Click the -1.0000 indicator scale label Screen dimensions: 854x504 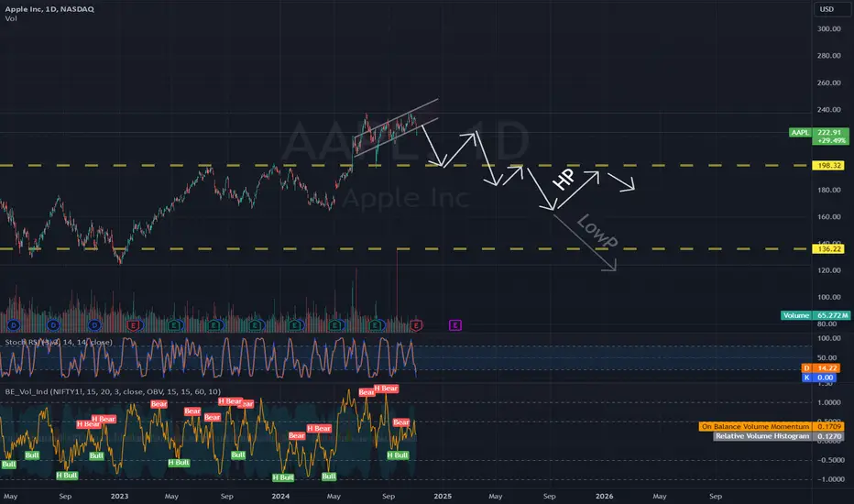[x=829, y=479]
